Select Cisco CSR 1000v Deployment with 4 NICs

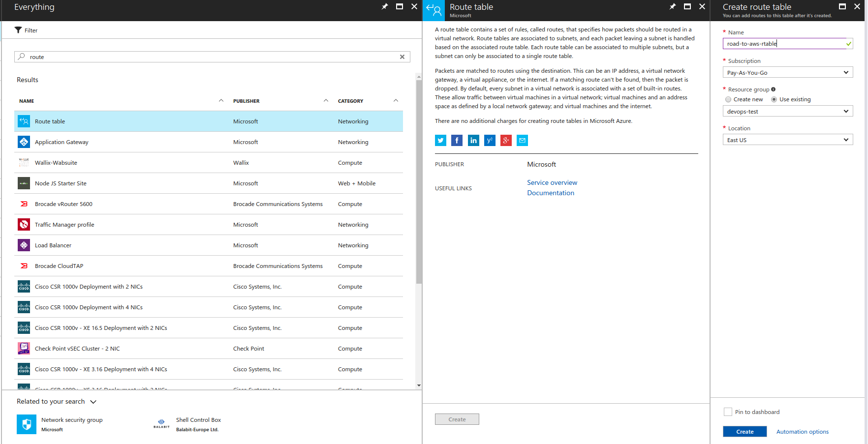click(209, 307)
